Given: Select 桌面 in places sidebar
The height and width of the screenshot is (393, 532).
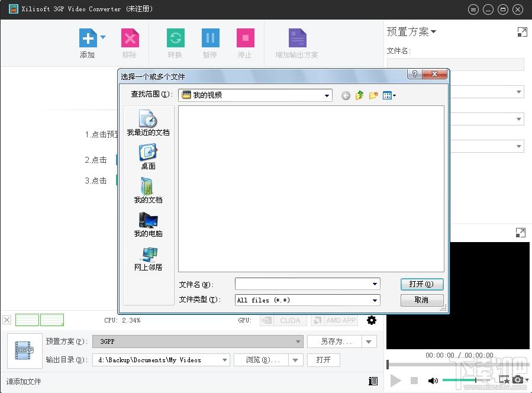Looking at the screenshot, I should click(x=149, y=156).
